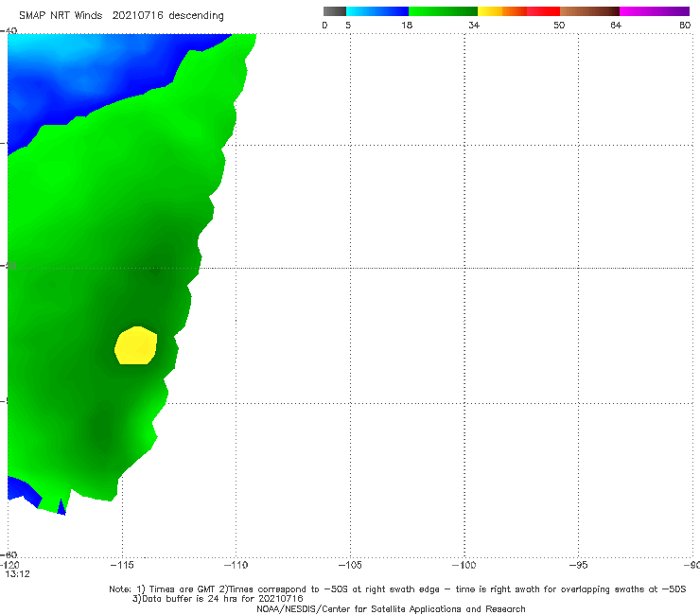
Task: Click the longitude label '-105'
Action: point(350,565)
